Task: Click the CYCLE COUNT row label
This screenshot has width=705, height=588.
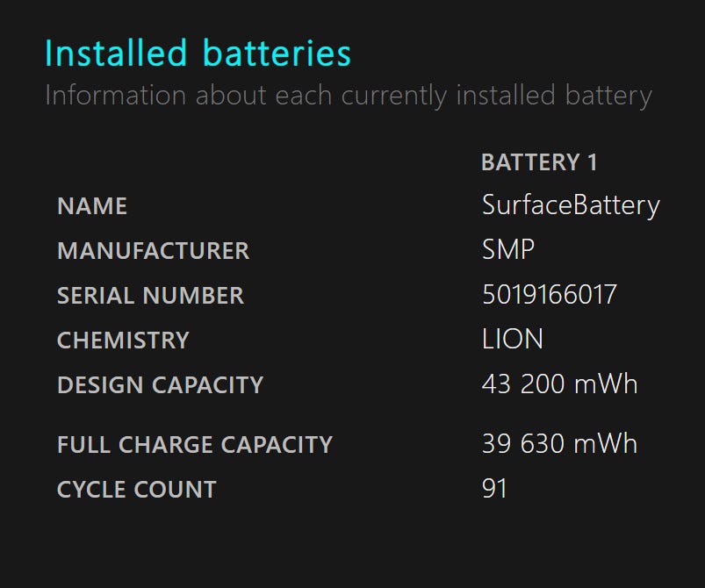Action: (136, 490)
